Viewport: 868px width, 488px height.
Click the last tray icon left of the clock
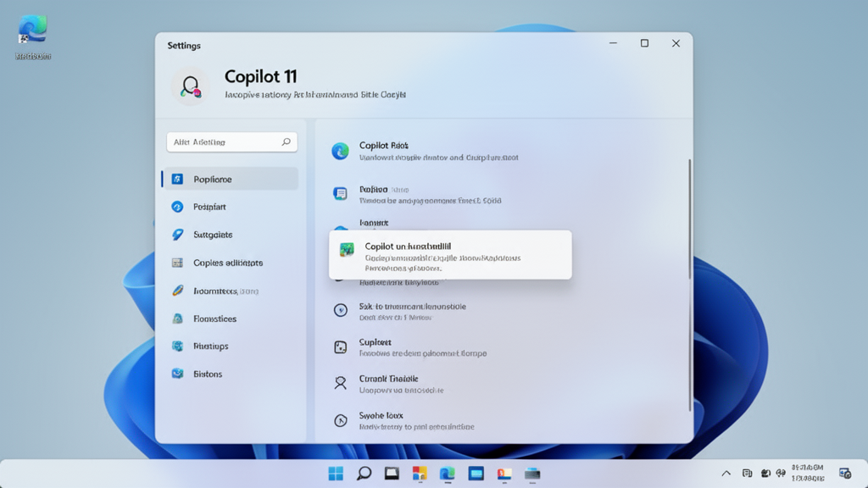781,473
